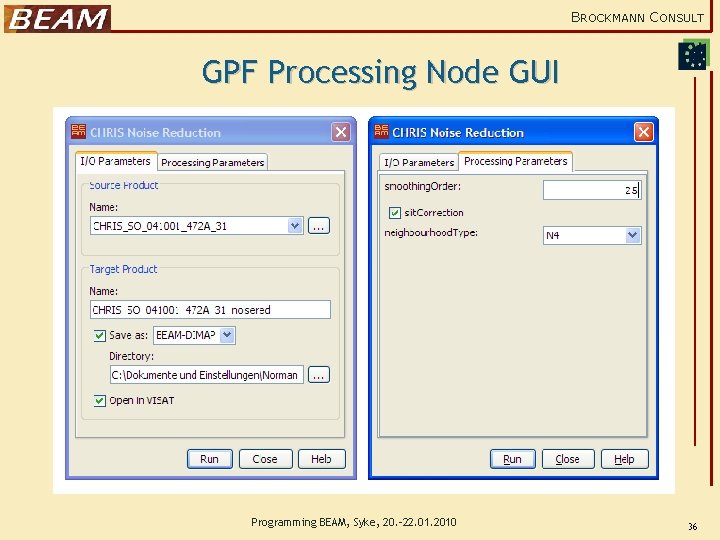
Task: Click the BEAM logo in the slide header
Action: pyautogui.click(x=57, y=18)
